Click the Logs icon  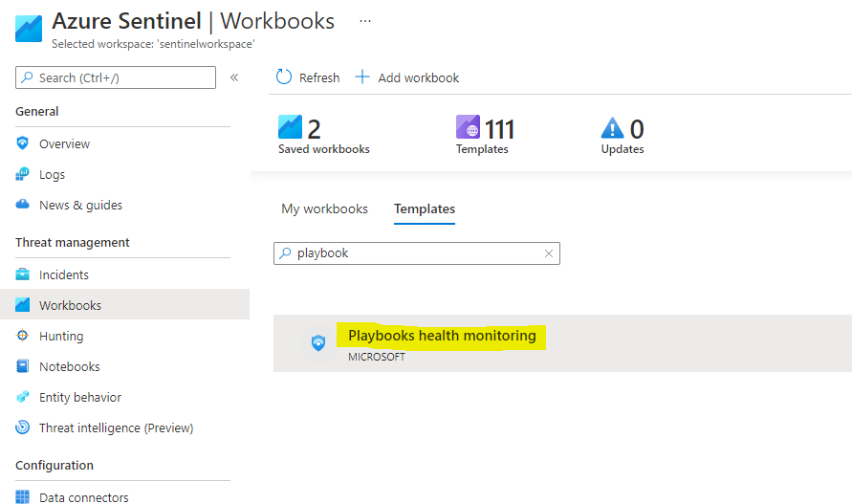coord(22,174)
